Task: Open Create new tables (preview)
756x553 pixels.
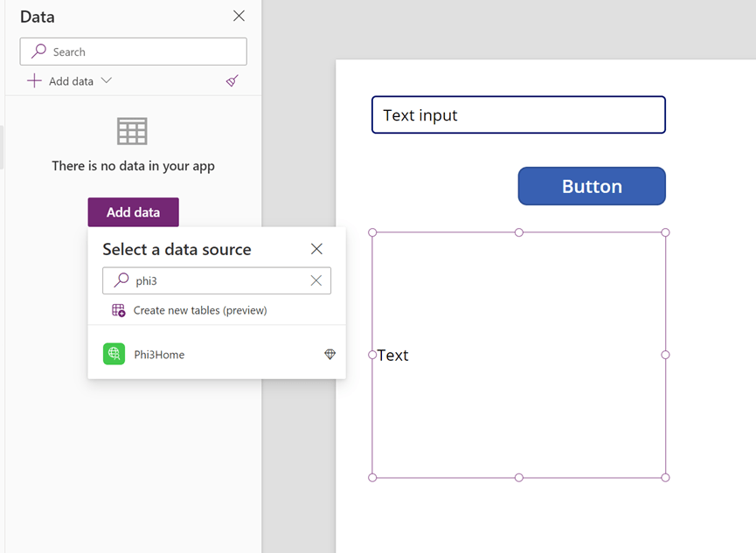Action: coord(200,310)
